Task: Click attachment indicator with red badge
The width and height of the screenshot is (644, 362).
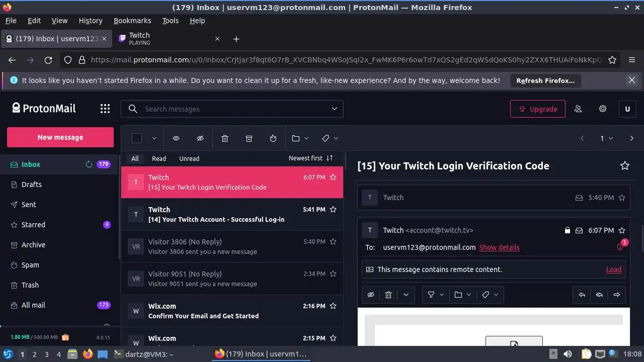Action: pos(621,246)
